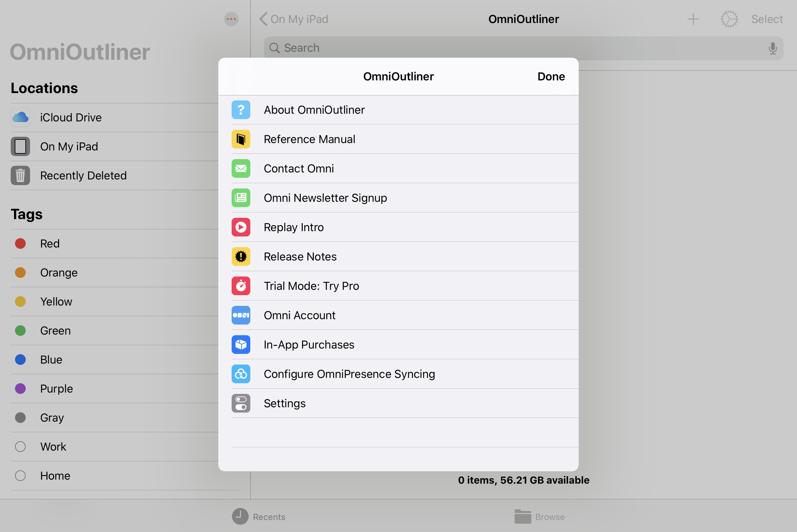
Task: Select the Home tag
Action: point(55,475)
